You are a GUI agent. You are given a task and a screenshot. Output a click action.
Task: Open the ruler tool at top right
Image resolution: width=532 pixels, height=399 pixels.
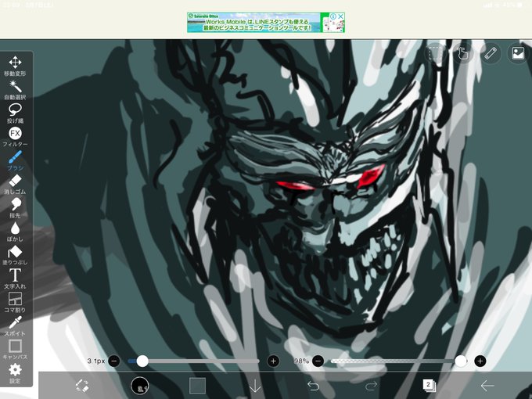click(491, 53)
